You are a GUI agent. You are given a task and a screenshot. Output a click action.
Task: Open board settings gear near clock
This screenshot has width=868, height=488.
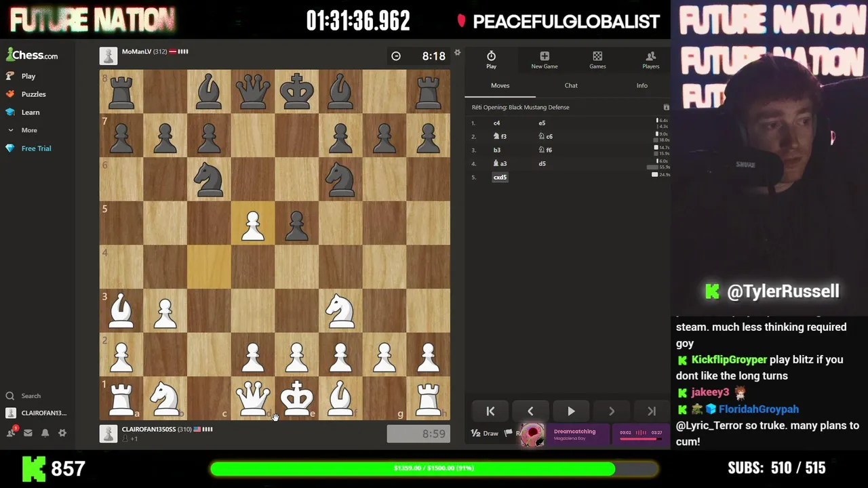click(457, 53)
